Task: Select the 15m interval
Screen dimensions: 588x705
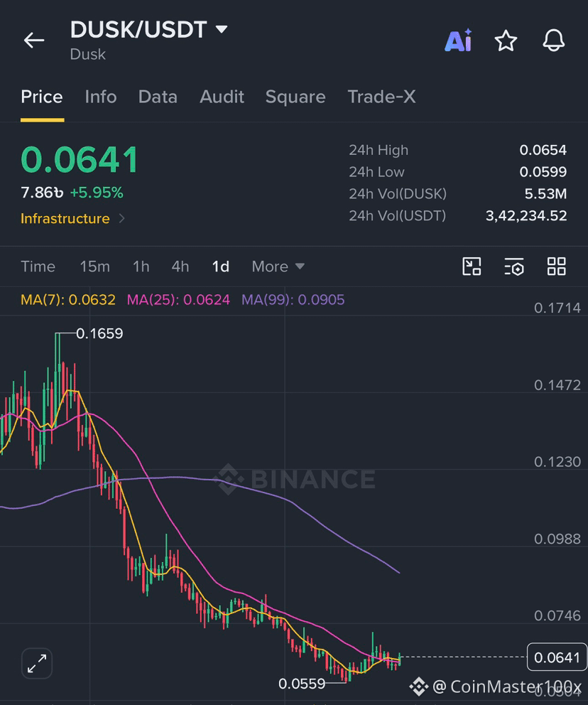Action: pyautogui.click(x=94, y=267)
